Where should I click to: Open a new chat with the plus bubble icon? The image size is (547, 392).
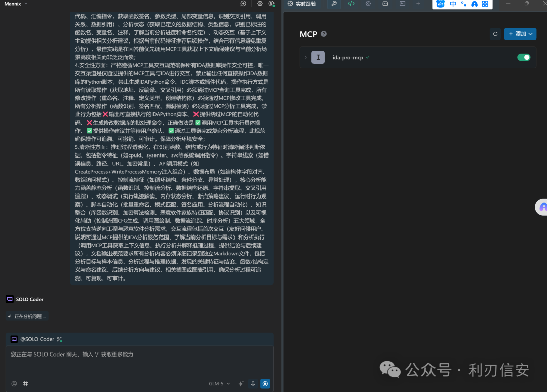pyautogui.click(x=243, y=4)
